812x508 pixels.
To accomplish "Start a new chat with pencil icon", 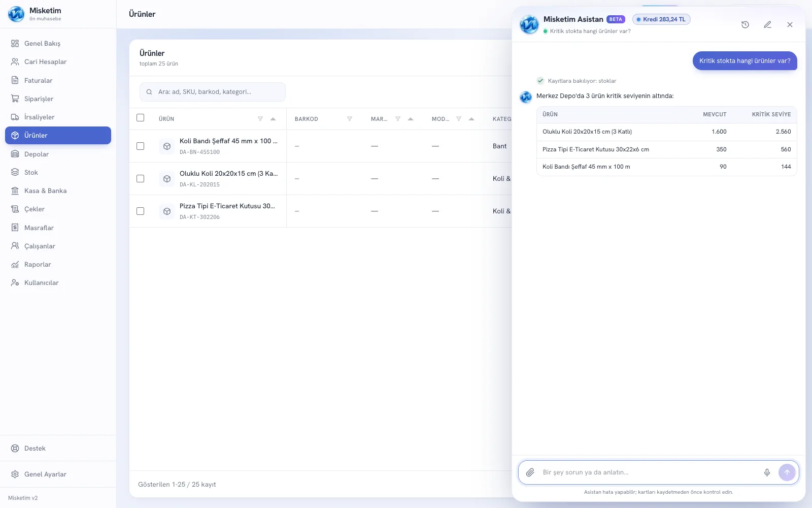I will [767, 24].
